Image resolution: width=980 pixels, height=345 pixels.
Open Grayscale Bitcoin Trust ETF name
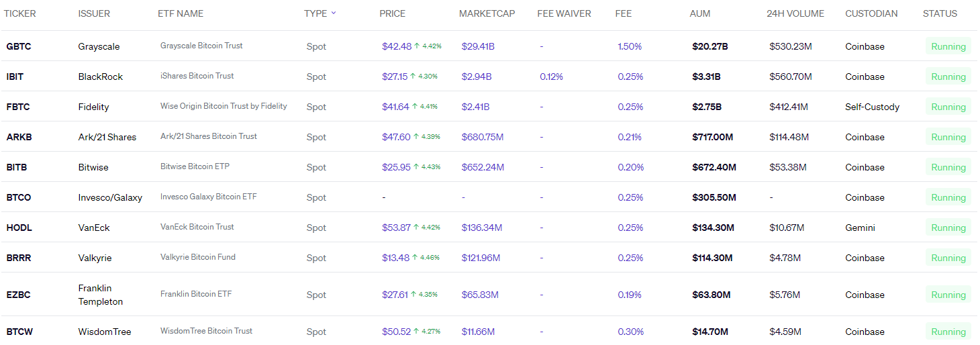click(x=201, y=46)
